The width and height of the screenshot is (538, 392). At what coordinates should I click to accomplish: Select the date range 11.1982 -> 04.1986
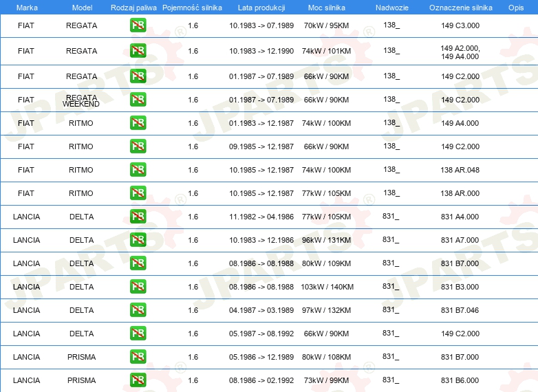tap(261, 217)
